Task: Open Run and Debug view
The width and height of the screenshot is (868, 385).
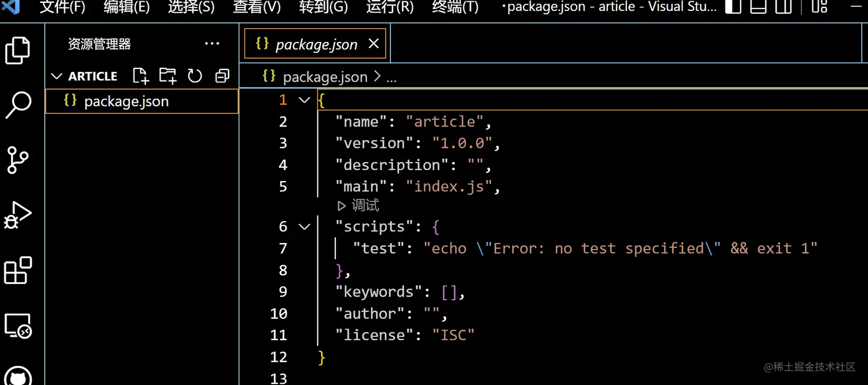Action: pyautogui.click(x=18, y=215)
